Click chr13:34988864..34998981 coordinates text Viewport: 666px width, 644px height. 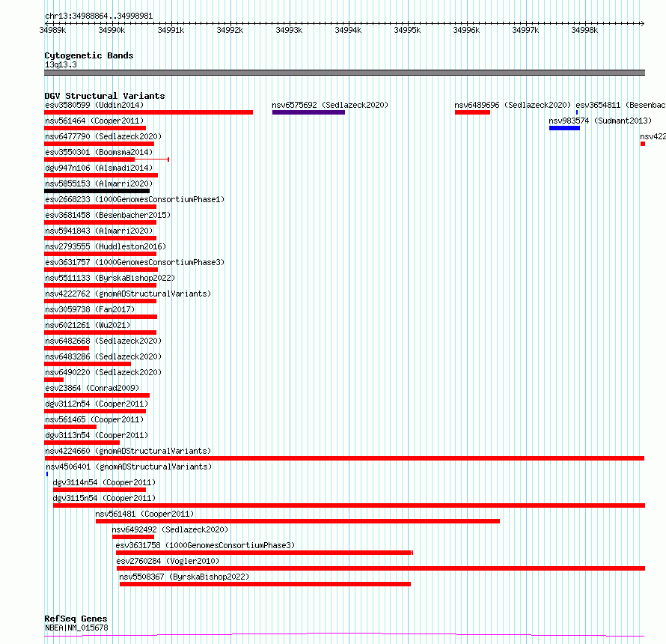point(99,16)
